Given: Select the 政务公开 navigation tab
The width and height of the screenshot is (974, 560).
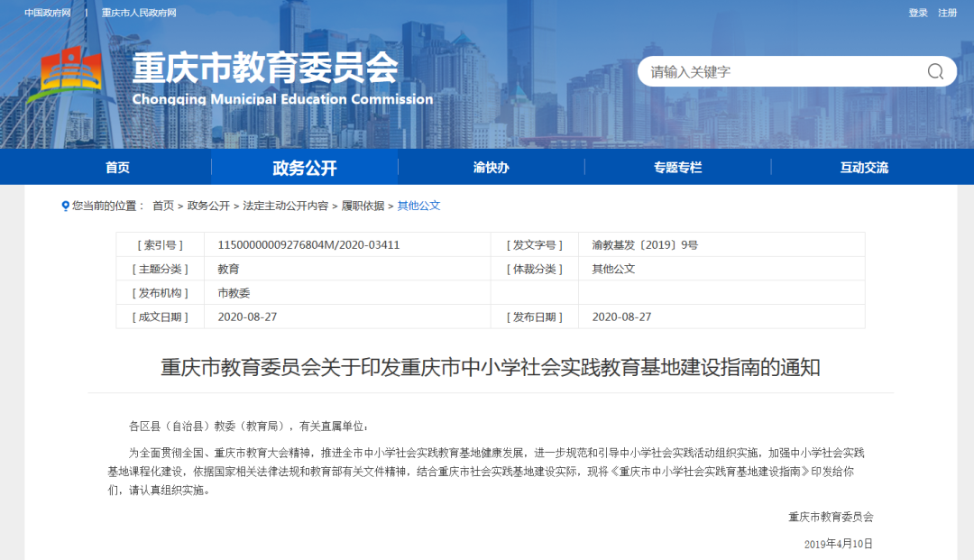Looking at the screenshot, I should (x=304, y=167).
